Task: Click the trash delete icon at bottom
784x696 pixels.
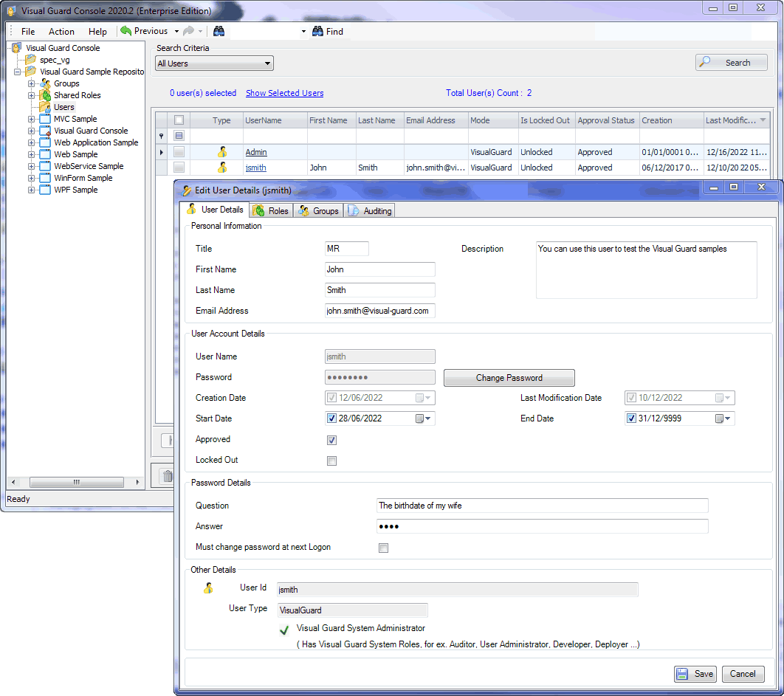Action: point(168,477)
